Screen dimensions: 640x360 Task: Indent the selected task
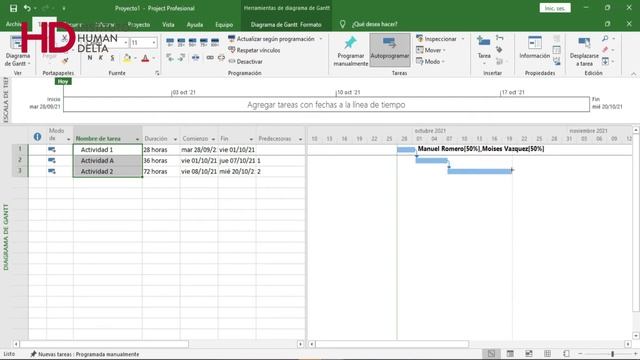pyautogui.click(x=181, y=58)
